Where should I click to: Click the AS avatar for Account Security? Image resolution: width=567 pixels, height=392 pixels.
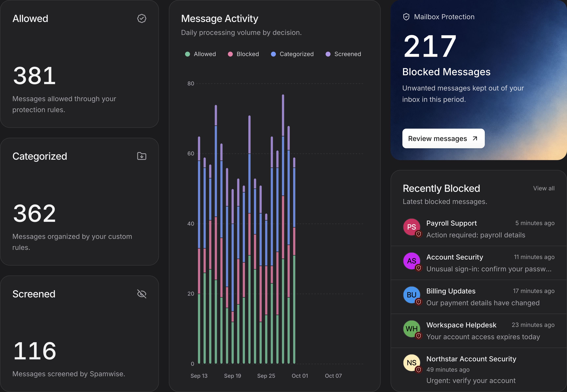411,261
